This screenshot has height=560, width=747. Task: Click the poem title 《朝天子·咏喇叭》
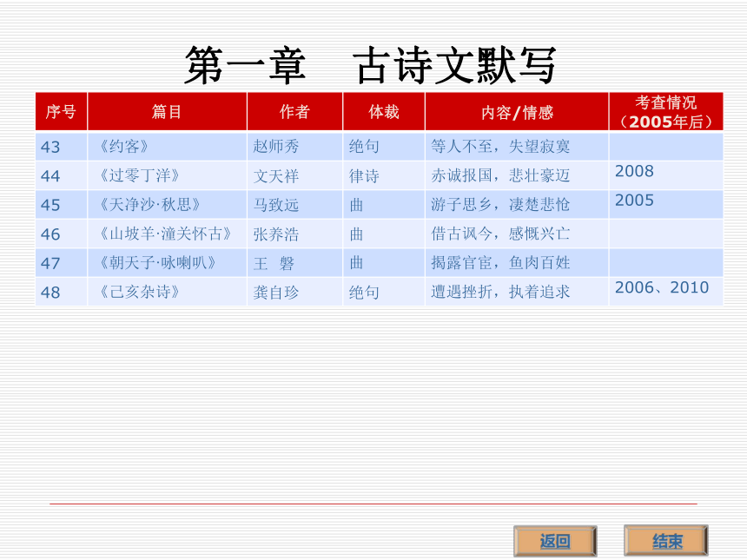coord(158,262)
